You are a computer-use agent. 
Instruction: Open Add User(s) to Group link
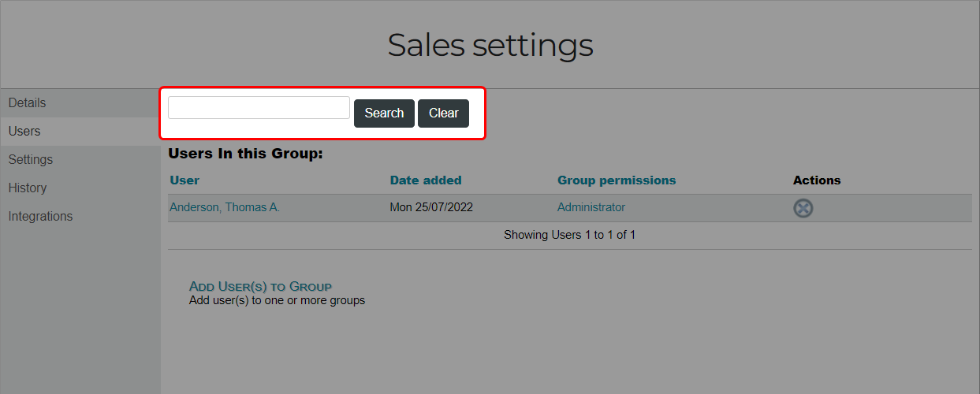pos(260,286)
